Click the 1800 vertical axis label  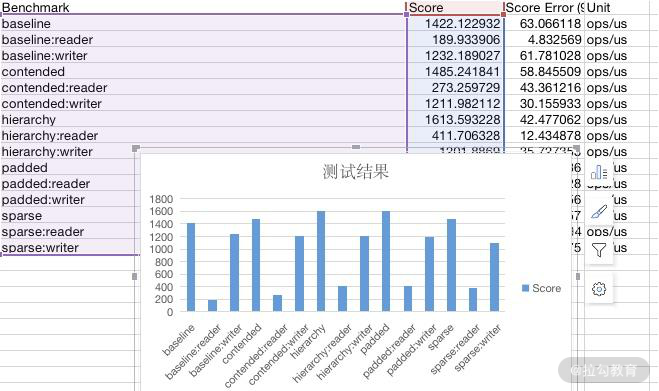tap(161, 199)
